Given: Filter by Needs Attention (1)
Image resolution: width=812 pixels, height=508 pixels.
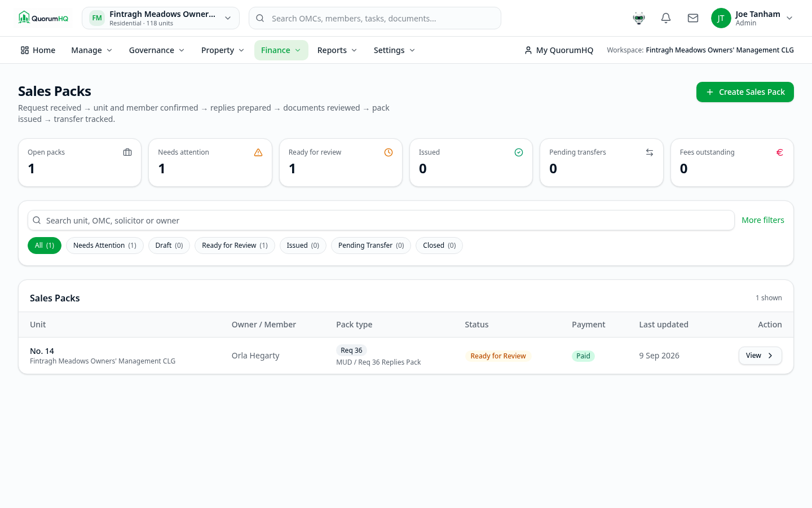Looking at the screenshot, I should point(105,246).
